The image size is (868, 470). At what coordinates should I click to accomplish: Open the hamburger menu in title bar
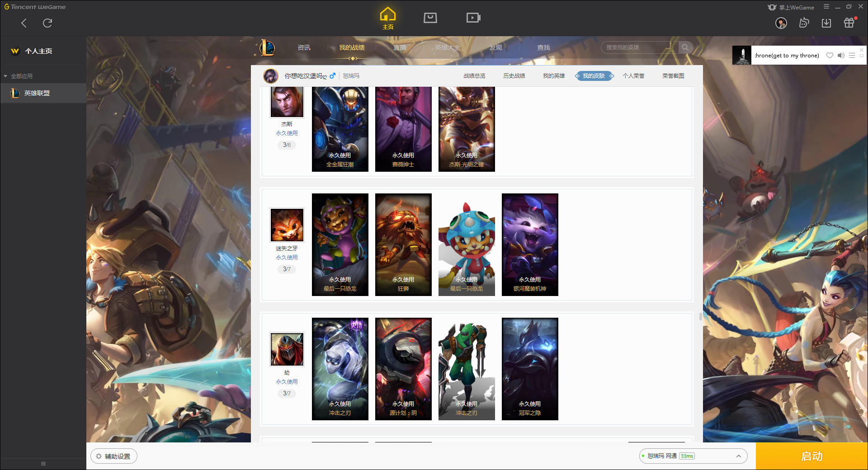826,7
